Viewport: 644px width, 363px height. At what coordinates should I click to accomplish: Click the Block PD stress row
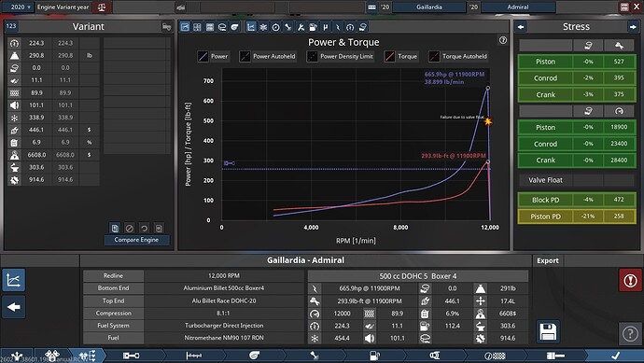pos(577,200)
